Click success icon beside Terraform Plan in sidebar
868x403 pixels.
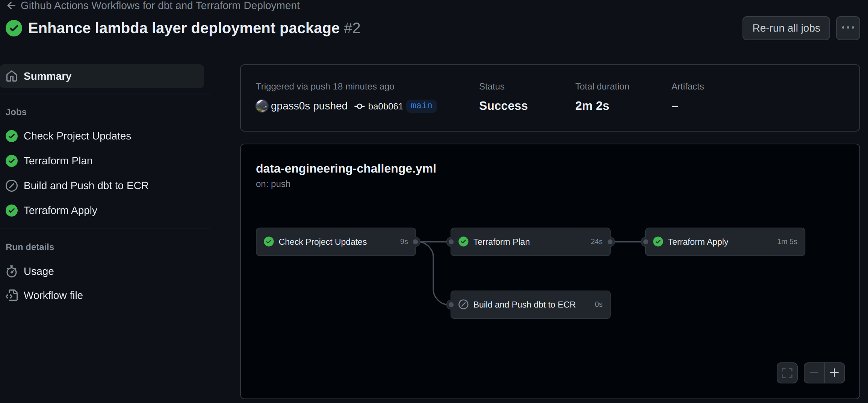tap(12, 161)
